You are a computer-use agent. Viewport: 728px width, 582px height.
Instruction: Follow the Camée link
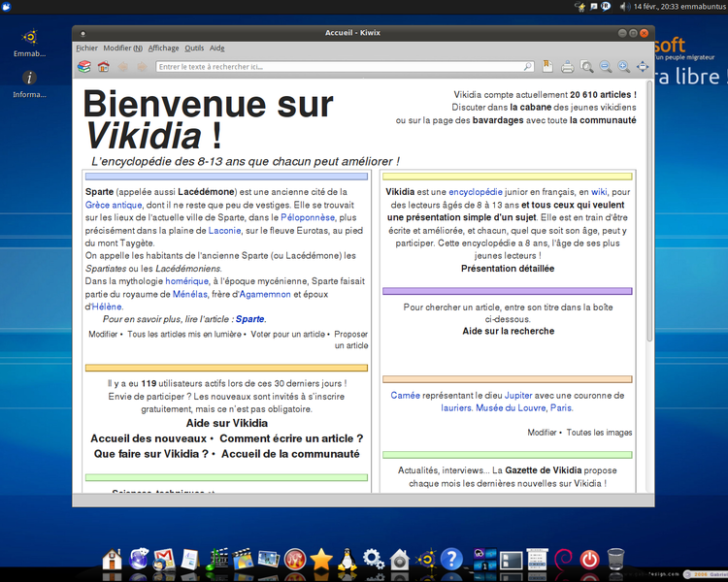click(405, 396)
